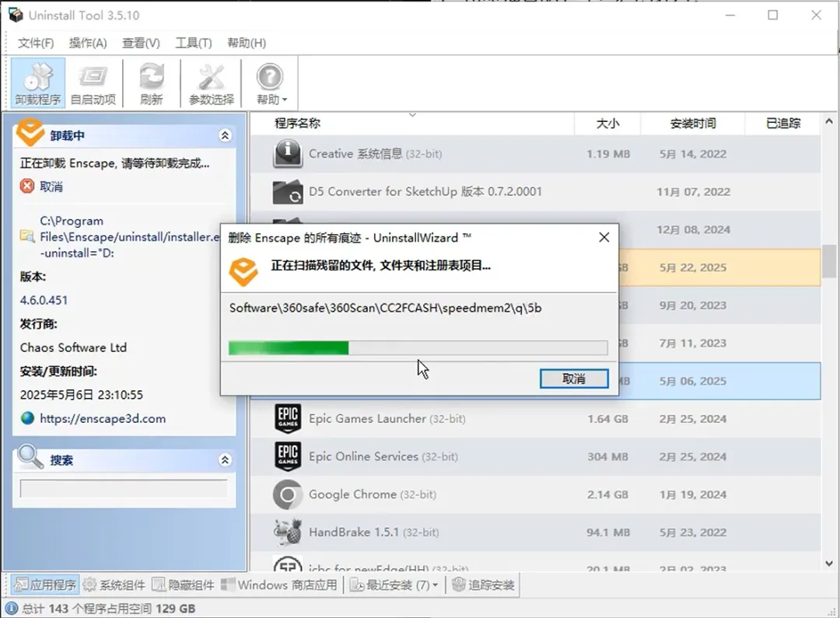Click the globe icon beside website link
The image size is (840, 618).
27,418
